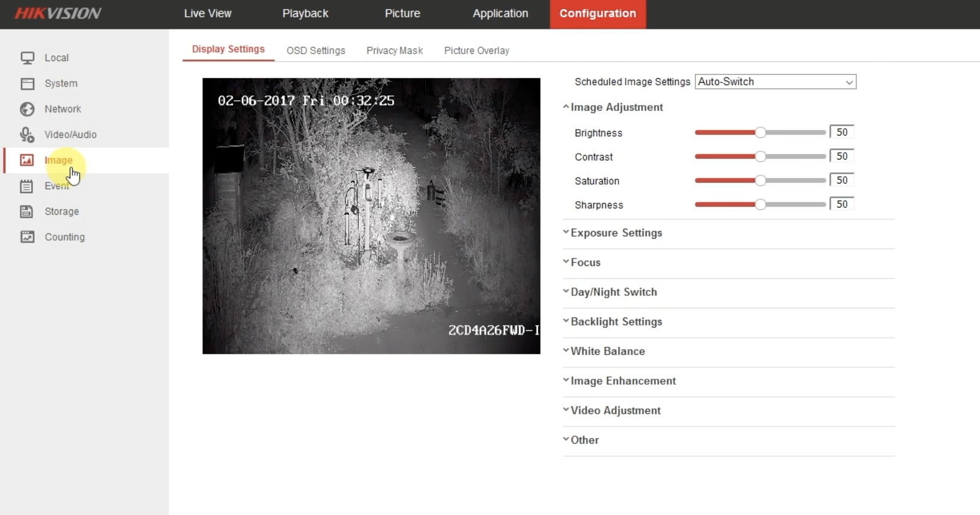980x515 pixels.
Task: Expand the Day/Night Switch section
Action: pyautogui.click(x=613, y=292)
